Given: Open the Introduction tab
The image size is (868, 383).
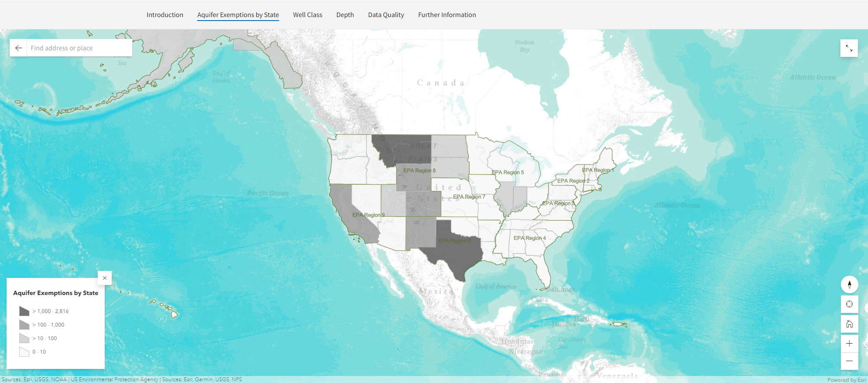Looking at the screenshot, I should pos(165,15).
